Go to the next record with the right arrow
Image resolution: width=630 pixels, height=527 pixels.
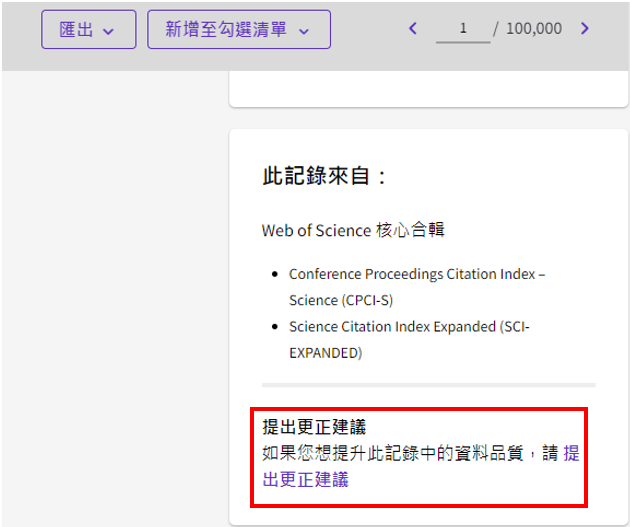(x=585, y=29)
